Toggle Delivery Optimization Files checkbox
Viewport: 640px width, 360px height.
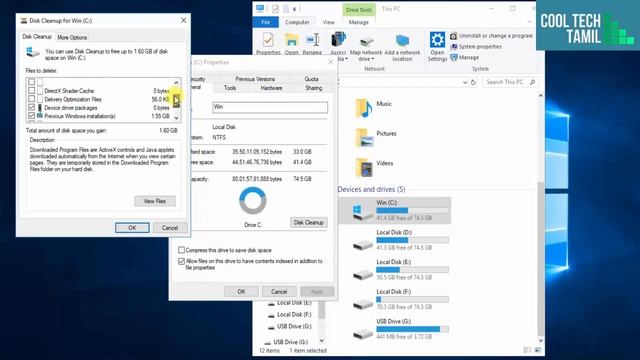point(31,99)
